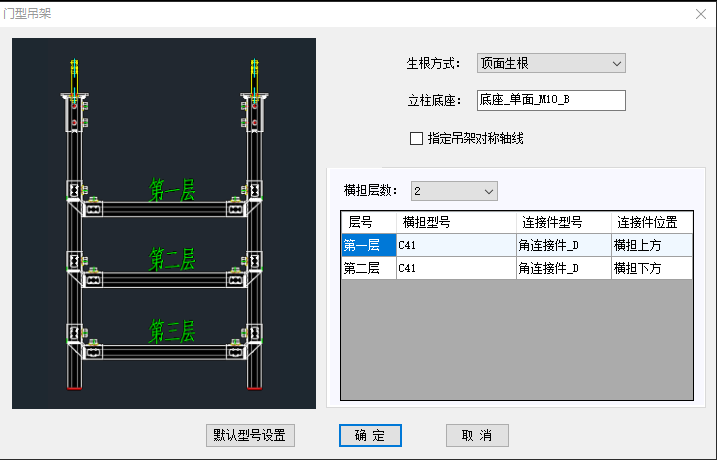Expand the 横担层数 dropdown
Viewport: 717px width, 460px height.
454,190
